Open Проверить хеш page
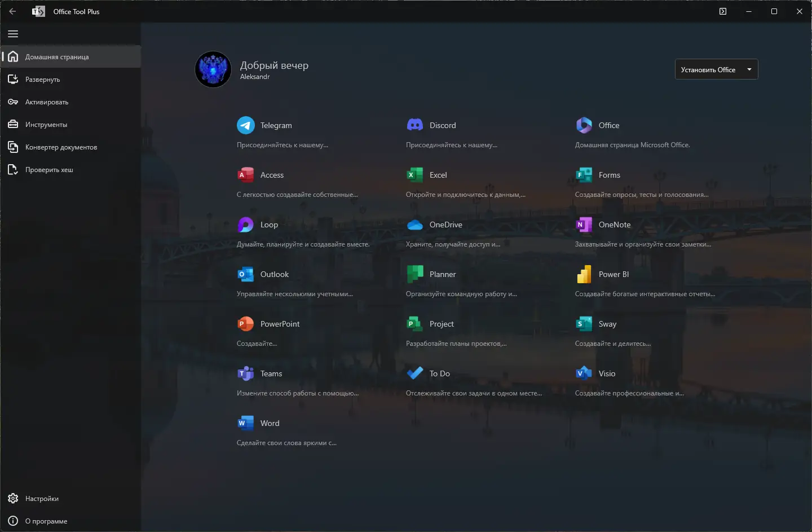This screenshot has width=812, height=532. [x=70, y=169]
